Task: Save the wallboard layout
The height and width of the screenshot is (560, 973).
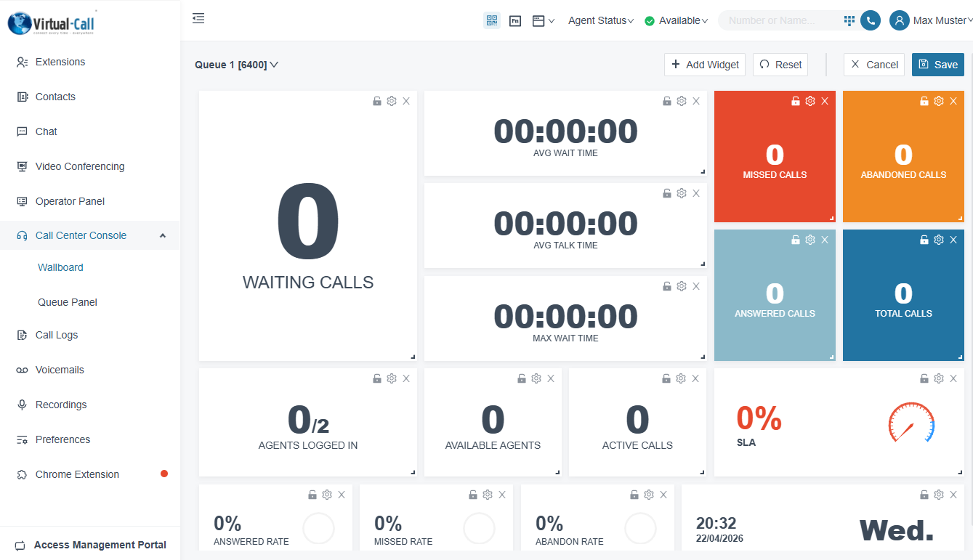Action: tap(938, 65)
